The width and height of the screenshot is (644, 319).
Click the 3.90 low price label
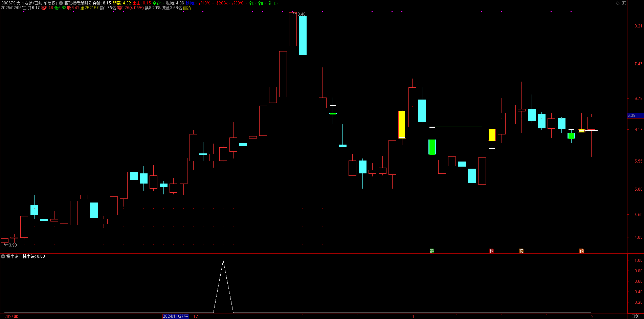pos(13,245)
